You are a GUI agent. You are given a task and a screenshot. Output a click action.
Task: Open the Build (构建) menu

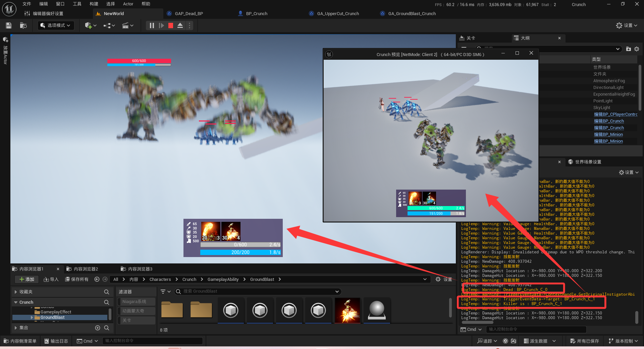pos(94,4)
